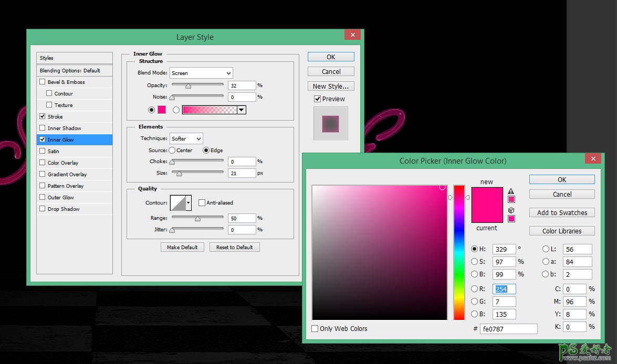Select the Center source radio button
This screenshot has height=364, width=617.
click(x=172, y=150)
